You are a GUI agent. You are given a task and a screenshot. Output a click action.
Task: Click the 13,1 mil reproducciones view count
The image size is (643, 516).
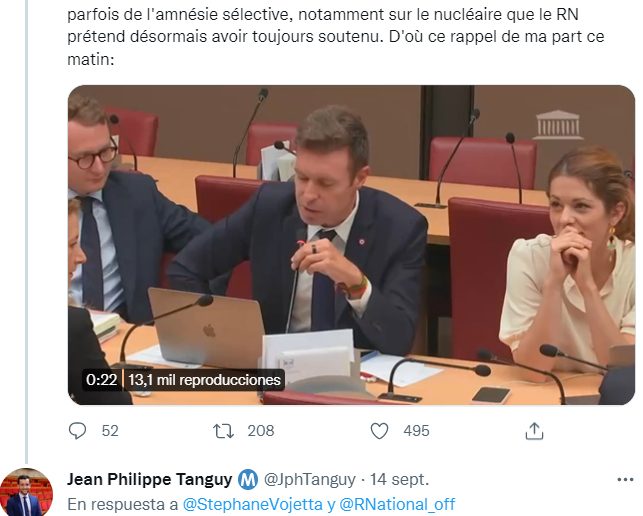click(x=204, y=379)
